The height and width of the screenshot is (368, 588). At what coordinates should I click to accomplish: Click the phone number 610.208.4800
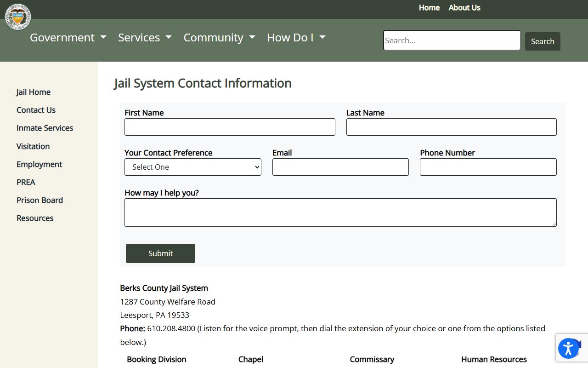171,328
